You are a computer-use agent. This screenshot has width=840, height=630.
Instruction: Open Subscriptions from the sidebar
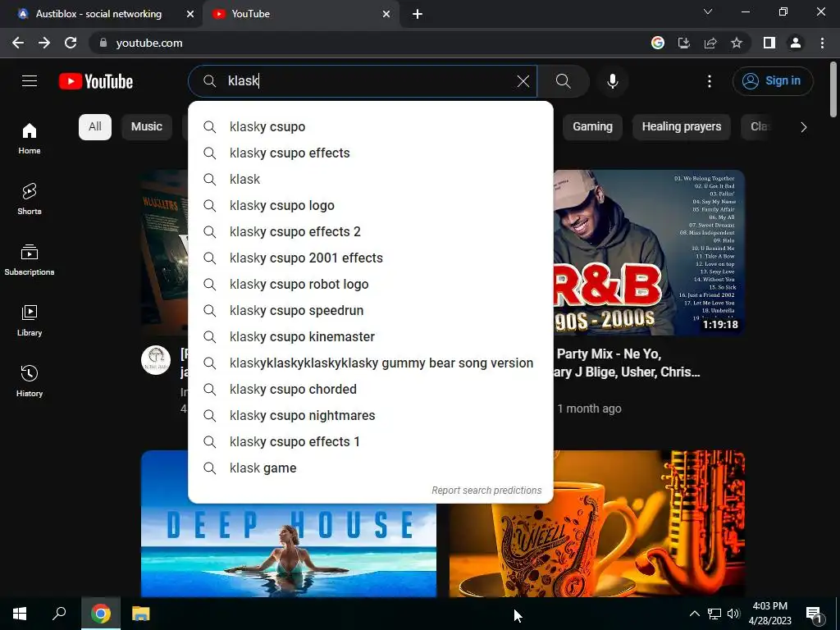click(30, 260)
